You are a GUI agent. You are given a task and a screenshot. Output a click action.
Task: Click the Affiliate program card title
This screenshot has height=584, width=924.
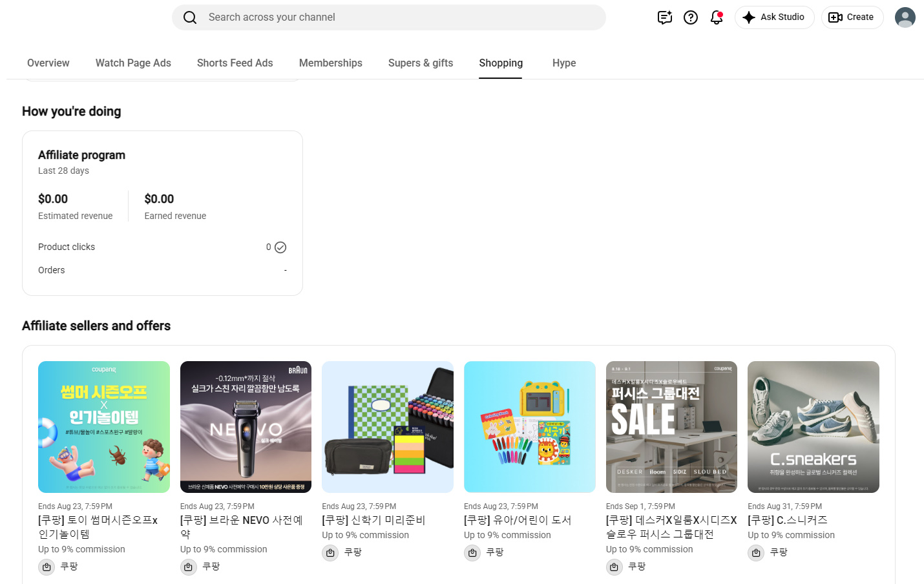81,155
